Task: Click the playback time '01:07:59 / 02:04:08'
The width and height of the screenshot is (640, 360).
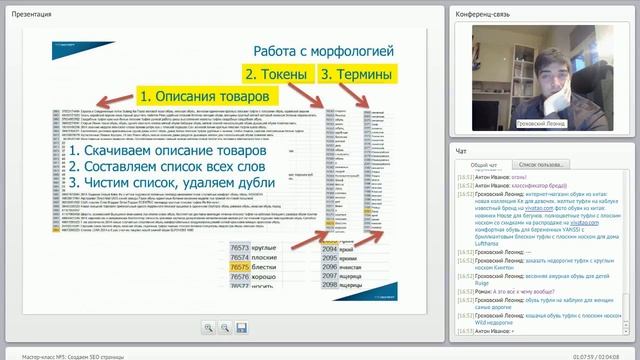Action: click(596, 357)
